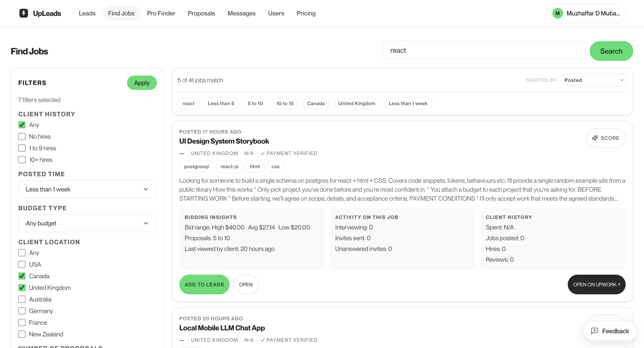Viewport: 644px width, 348px height.
Task: Click the react filter chip
Action: (188, 103)
